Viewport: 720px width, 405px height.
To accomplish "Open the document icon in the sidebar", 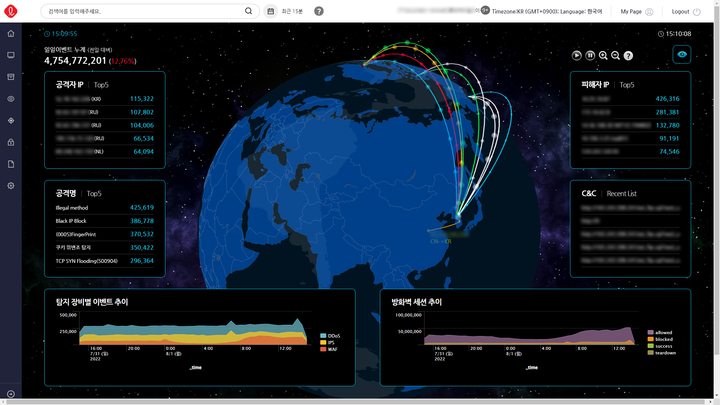I will click(x=11, y=164).
